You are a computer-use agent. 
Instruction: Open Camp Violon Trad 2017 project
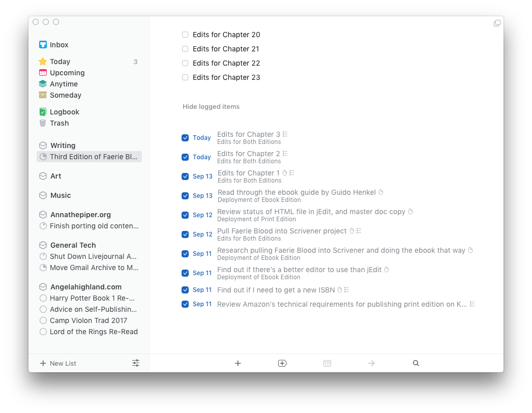click(88, 320)
